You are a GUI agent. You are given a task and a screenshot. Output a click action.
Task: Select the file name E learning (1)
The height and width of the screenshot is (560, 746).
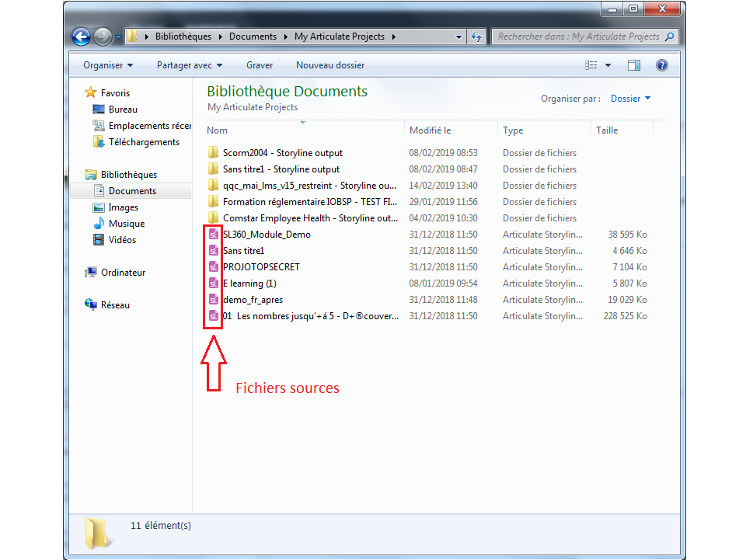click(249, 283)
